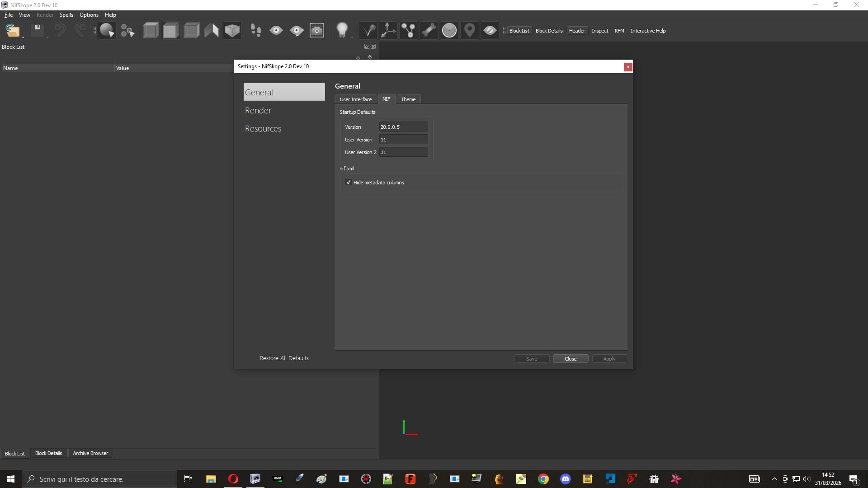The height and width of the screenshot is (488, 868).
Task: Select the object selection sphere tool
Action: [x=107, y=31]
